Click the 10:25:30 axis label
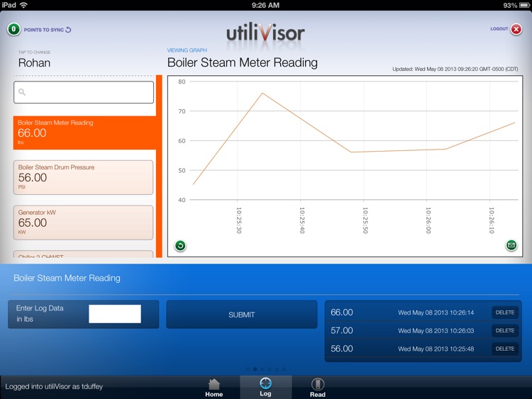Viewport: 532px width, 399px height. point(239,220)
